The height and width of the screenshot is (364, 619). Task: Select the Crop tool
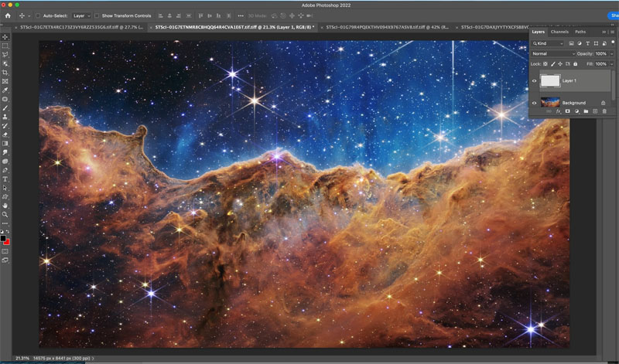[x=5, y=73]
